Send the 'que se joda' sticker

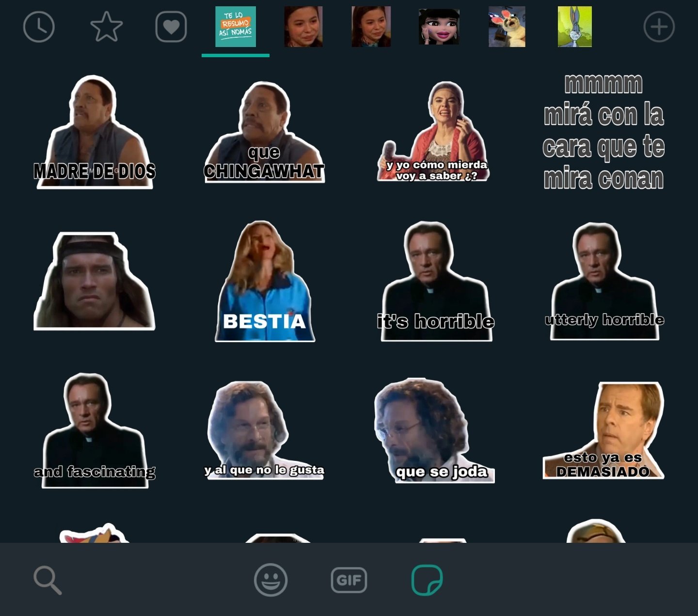point(434,430)
